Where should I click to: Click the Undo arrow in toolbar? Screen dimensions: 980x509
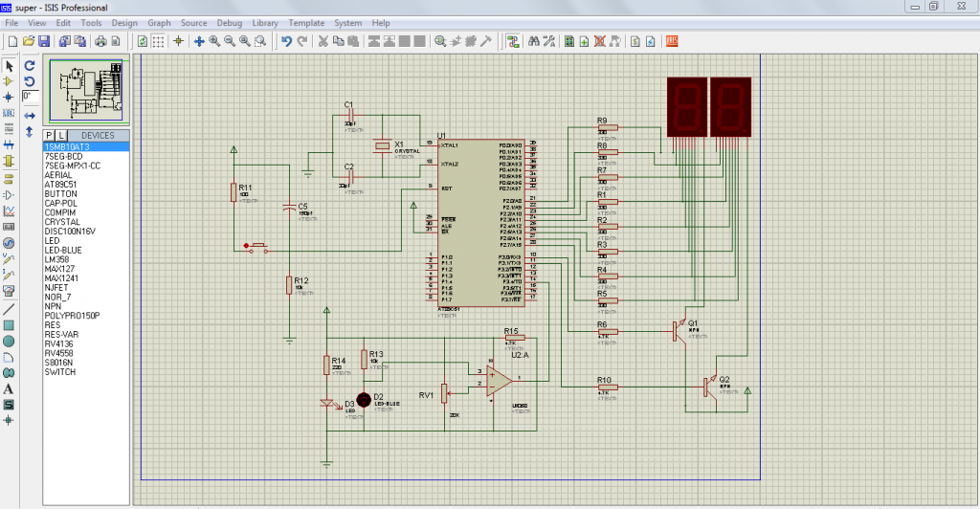click(x=286, y=41)
